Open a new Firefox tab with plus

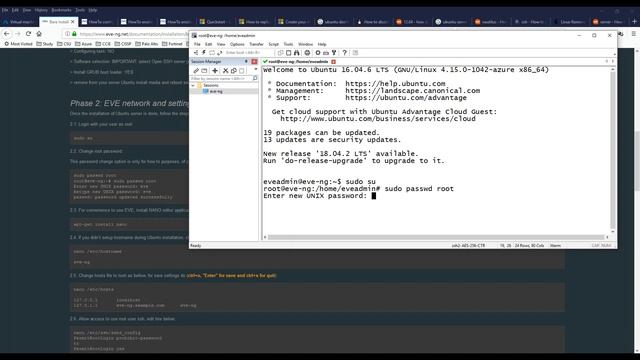coord(634,21)
